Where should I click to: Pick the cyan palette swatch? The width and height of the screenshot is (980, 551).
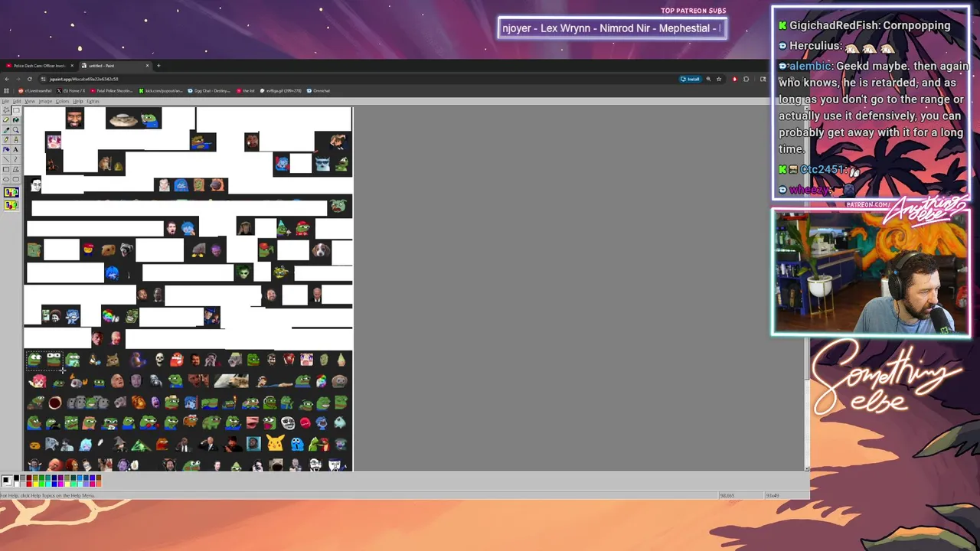(48, 484)
